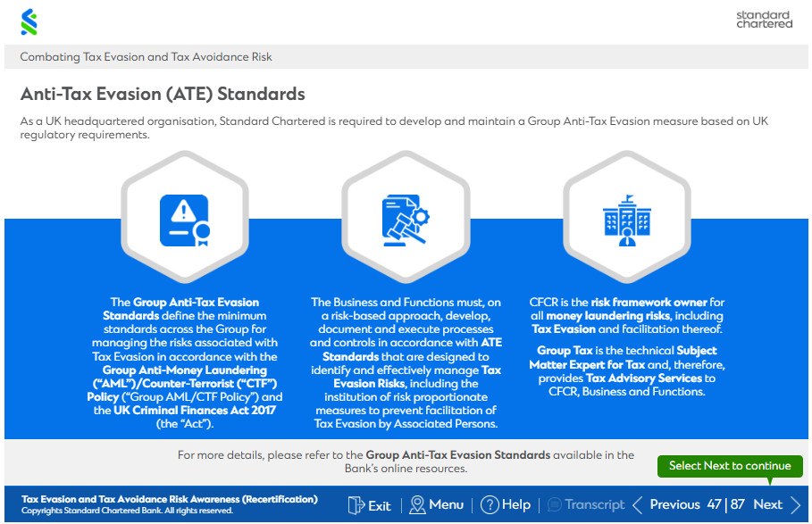Image resolution: width=812 pixels, height=524 pixels.
Task: Click the 'Copyrights Standard Chartered Bank' footer line
Action: [x=127, y=511]
